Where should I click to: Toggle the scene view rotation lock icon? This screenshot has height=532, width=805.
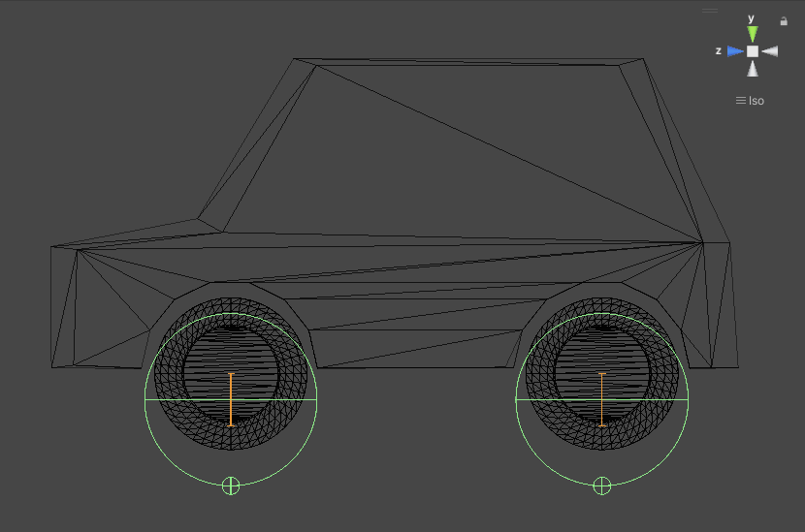tap(784, 20)
